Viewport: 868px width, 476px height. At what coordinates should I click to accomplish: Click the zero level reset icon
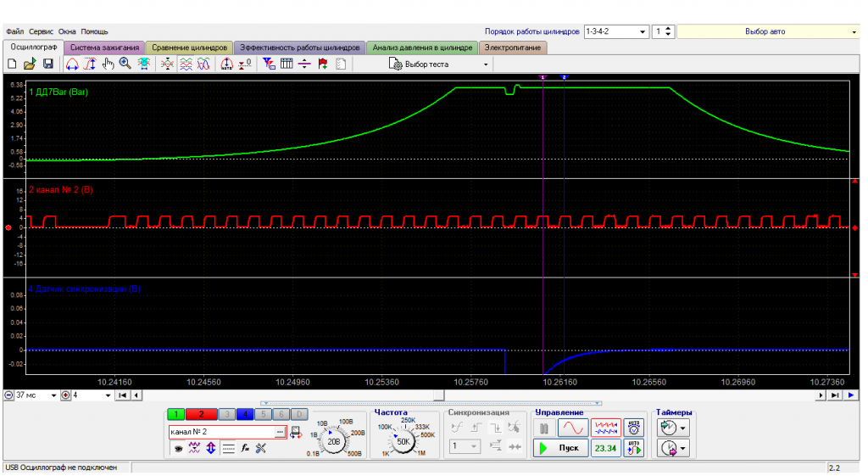(x=245, y=64)
